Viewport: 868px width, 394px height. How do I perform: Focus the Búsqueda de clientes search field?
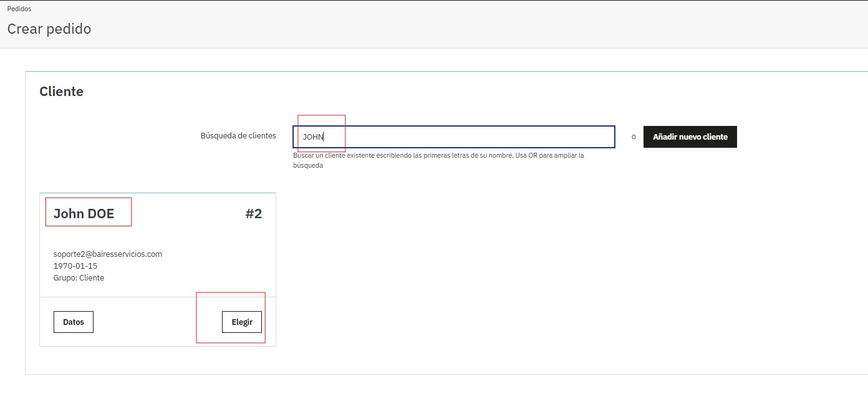pos(453,137)
